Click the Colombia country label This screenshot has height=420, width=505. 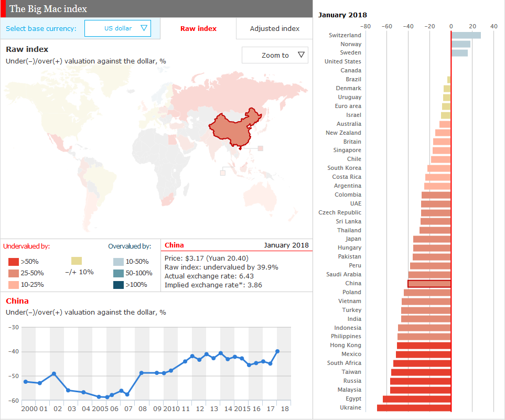pyautogui.click(x=348, y=195)
